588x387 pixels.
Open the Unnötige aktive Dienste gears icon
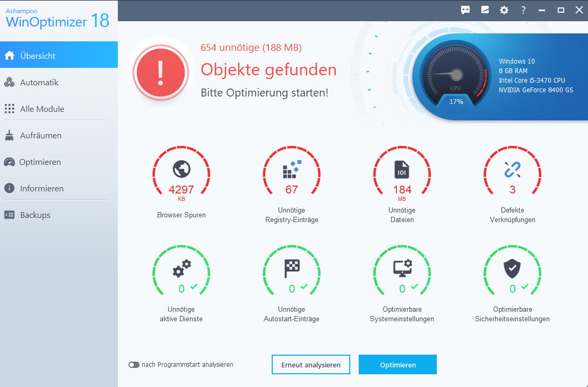click(181, 269)
